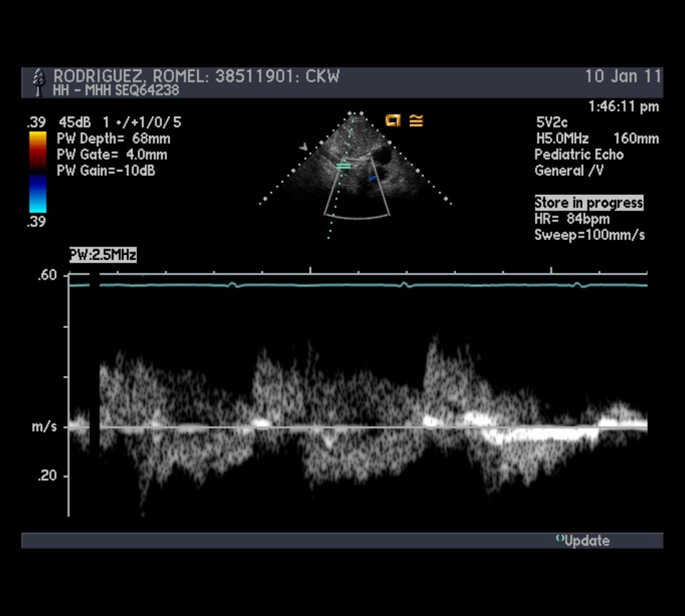This screenshot has width=685, height=616.
Task: Toggle the Sweep=100mm/s speed setting
Action: click(x=588, y=235)
